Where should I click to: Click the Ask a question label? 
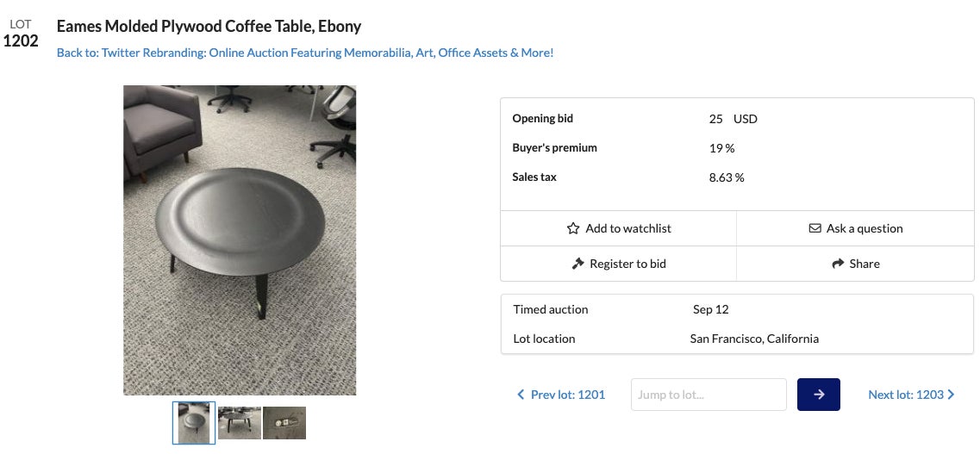[865, 228]
